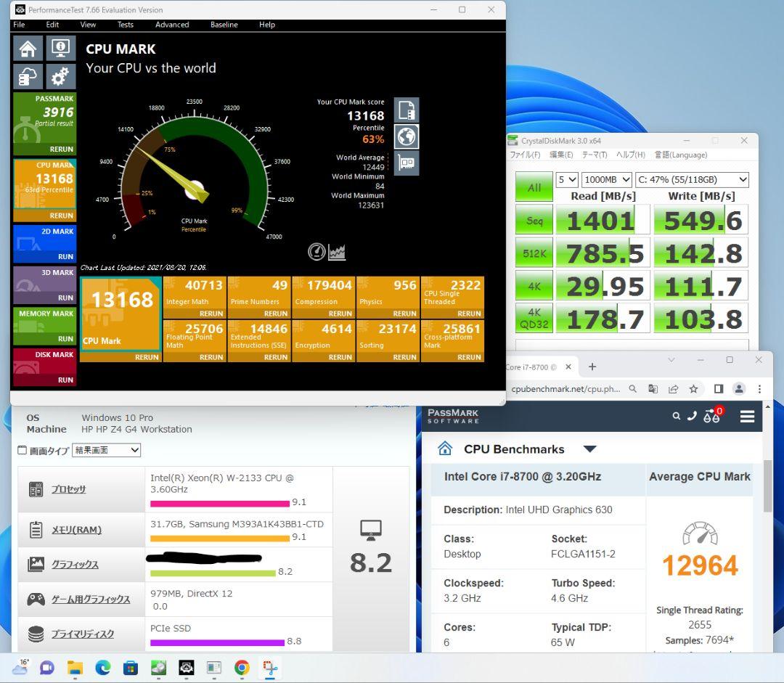The image size is (784, 683).
Task: Open the PassMark site hamburger menu
Action: pos(747,416)
